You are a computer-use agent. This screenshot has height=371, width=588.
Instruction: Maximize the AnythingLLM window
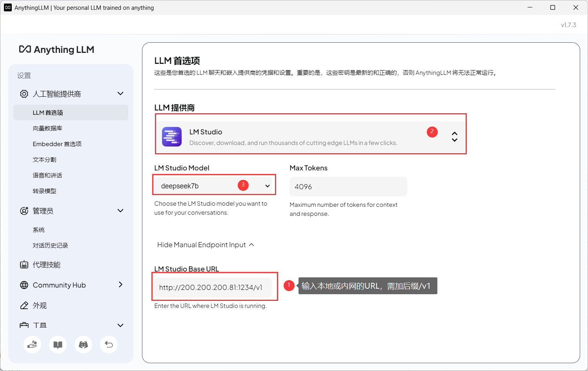[x=553, y=7]
